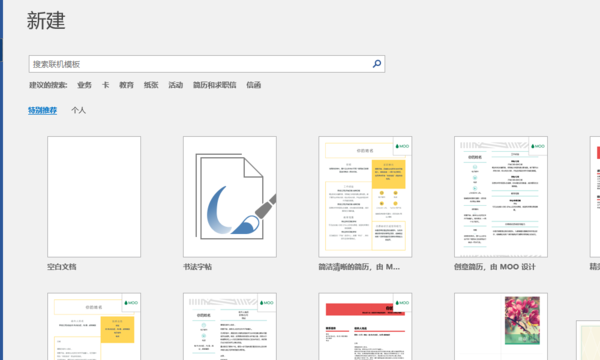The height and width of the screenshot is (360, 600).
Task: Search suggested term 活动
Action: tap(176, 85)
